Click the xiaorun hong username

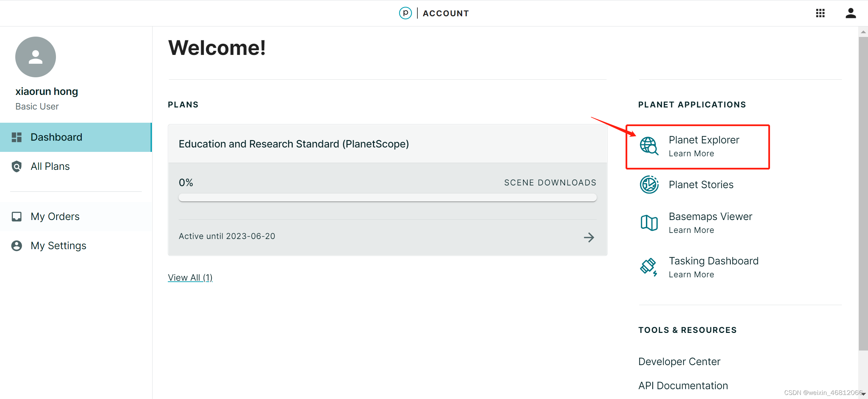[47, 92]
